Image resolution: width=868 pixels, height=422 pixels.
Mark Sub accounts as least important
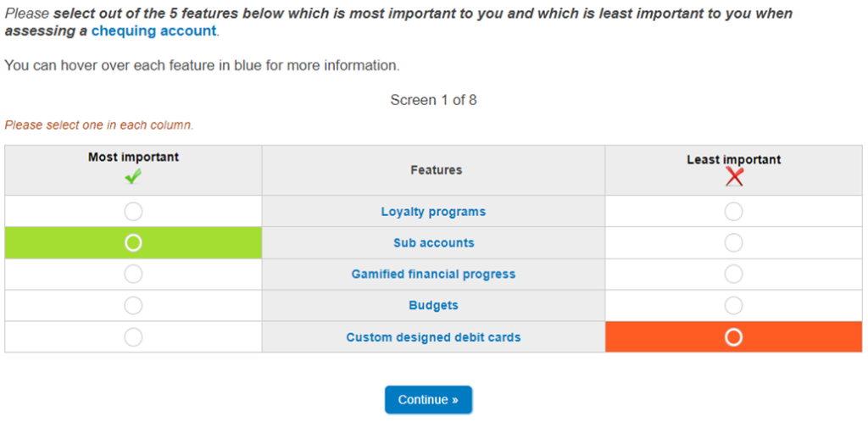[x=734, y=243]
